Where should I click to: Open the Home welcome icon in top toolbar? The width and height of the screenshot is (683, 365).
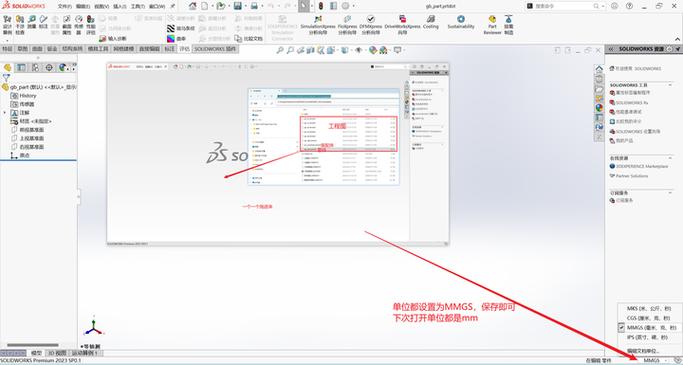pos(192,6)
